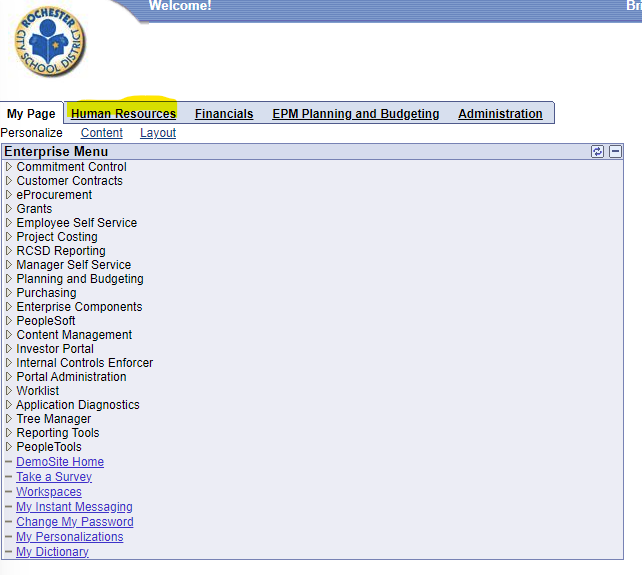Click the Planning and Budgeting menu item
Image resolution: width=642 pixels, height=575 pixels.
80,279
